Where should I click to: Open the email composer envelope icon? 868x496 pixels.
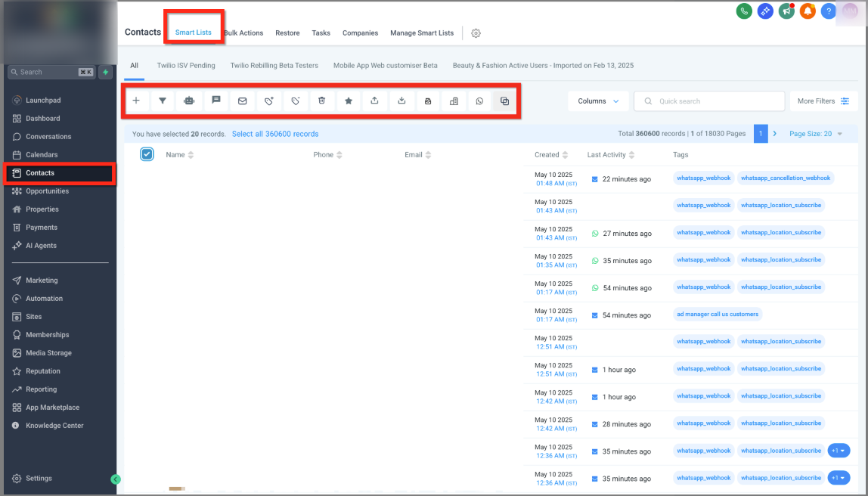242,101
